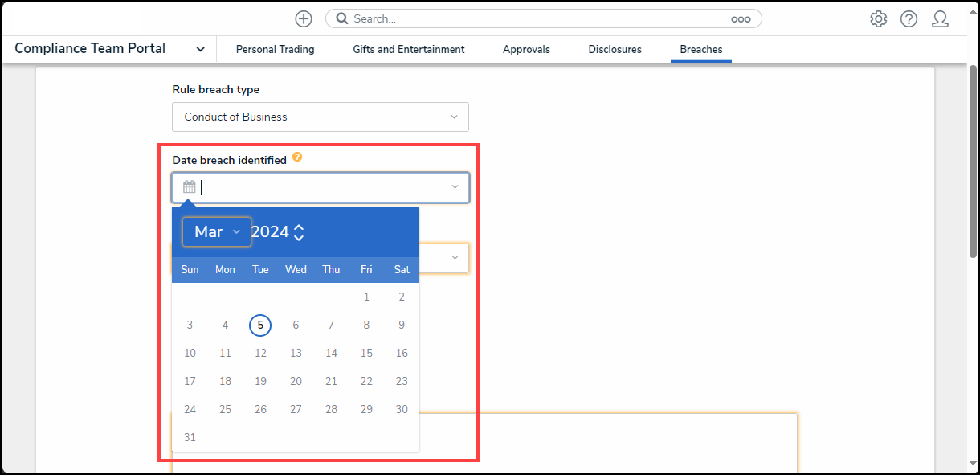
Task: Pick March 15 in the calendar
Action: (366, 354)
